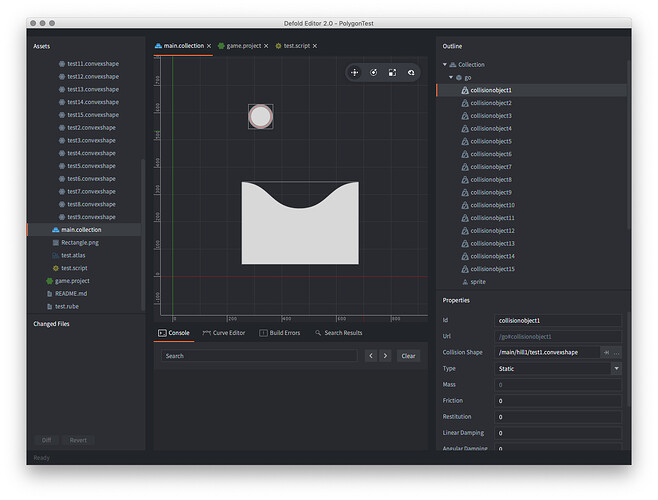Screen dimensions: 658x500
Task: Click the Friction value field
Action: tap(555, 400)
